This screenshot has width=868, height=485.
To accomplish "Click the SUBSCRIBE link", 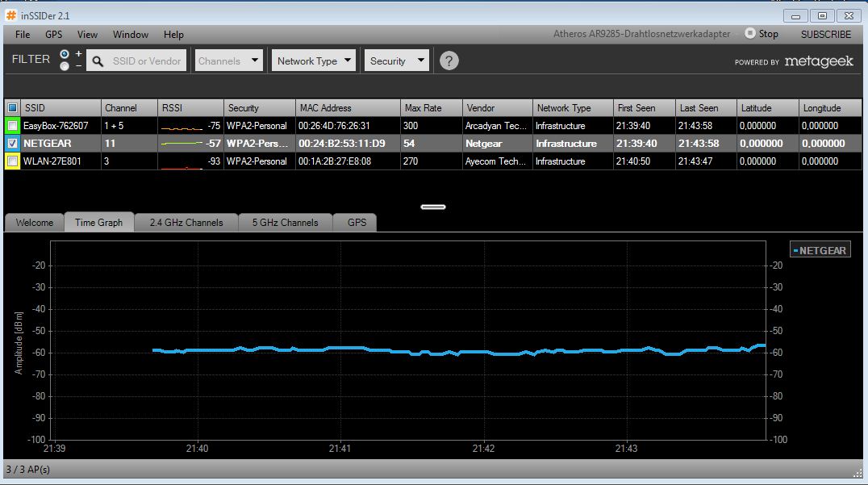I will [x=826, y=35].
